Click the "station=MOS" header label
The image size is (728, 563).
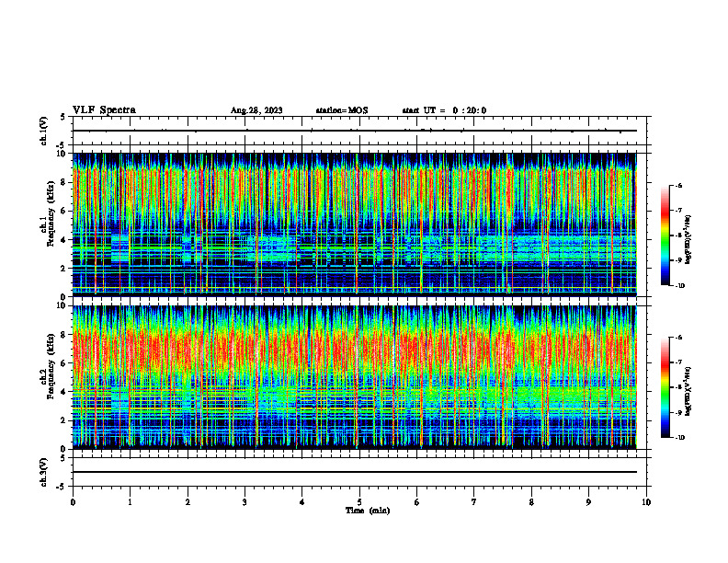pos(342,110)
